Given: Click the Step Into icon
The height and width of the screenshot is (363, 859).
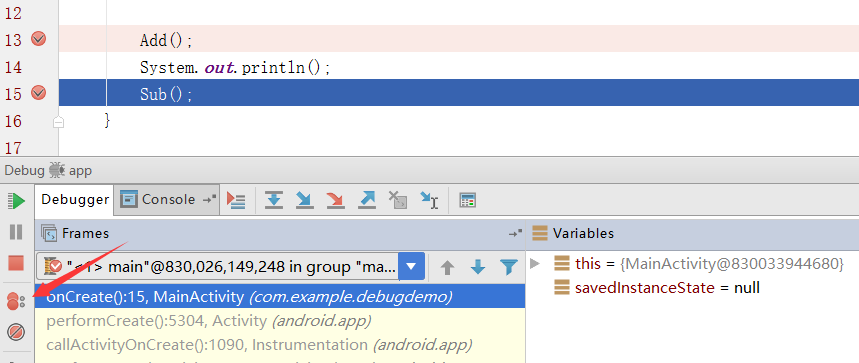Looking at the screenshot, I should (305, 200).
